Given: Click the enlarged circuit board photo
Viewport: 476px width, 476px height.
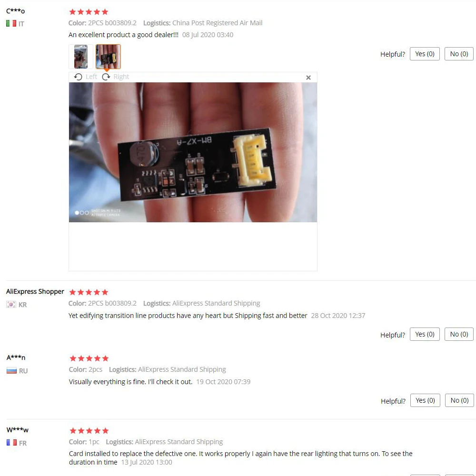Looking at the screenshot, I should point(193,152).
